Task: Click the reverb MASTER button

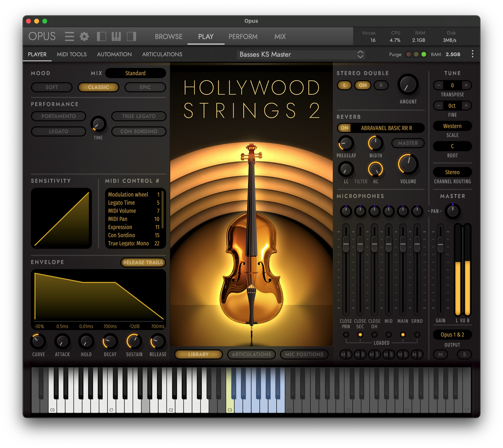Action: point(408,143)
